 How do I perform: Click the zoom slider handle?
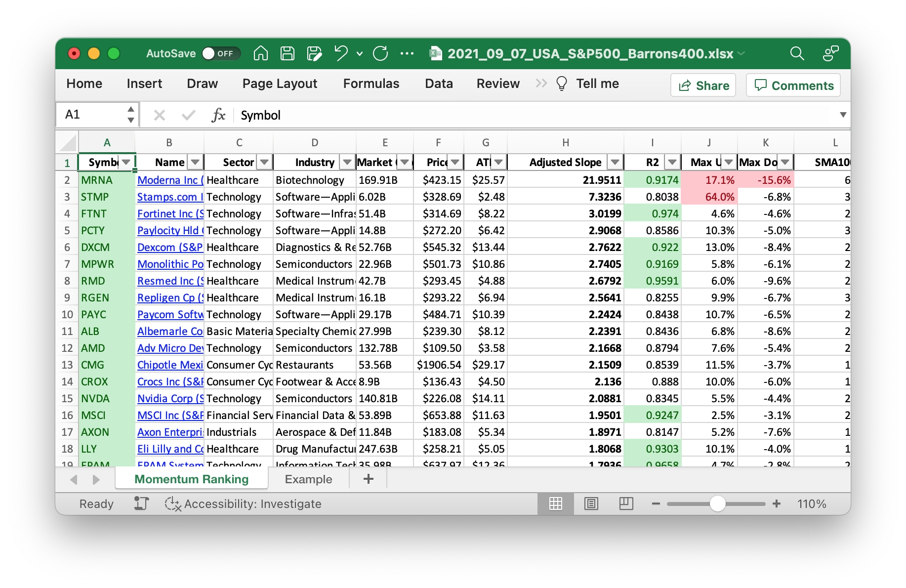pos(717,504)
